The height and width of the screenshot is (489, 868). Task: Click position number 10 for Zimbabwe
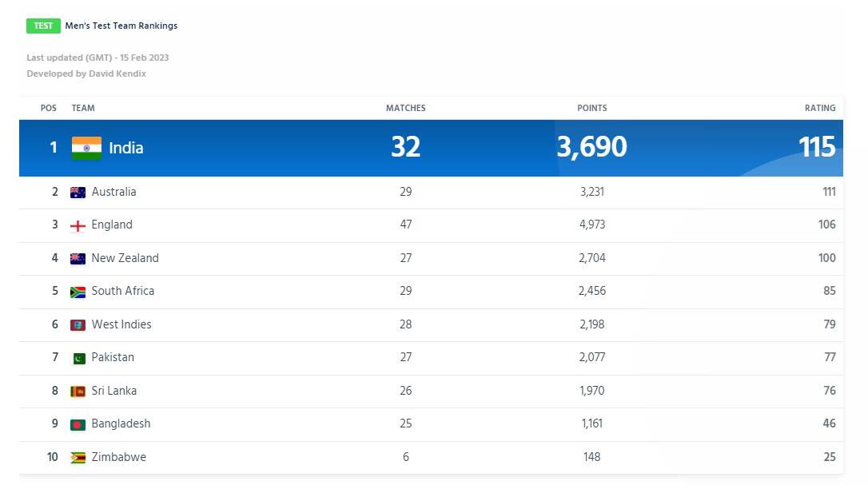(53, 457)
